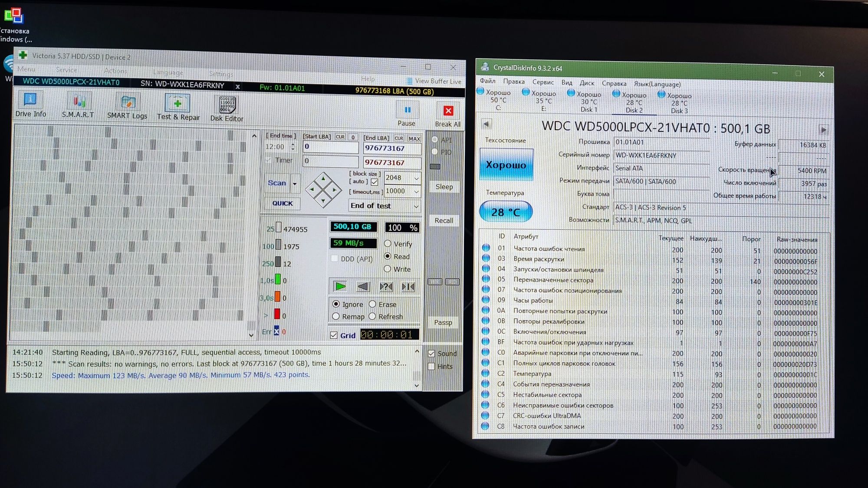Click the Scan button
Image resolution: width=868 pixels, height=488 pixels.
[277, 183]
